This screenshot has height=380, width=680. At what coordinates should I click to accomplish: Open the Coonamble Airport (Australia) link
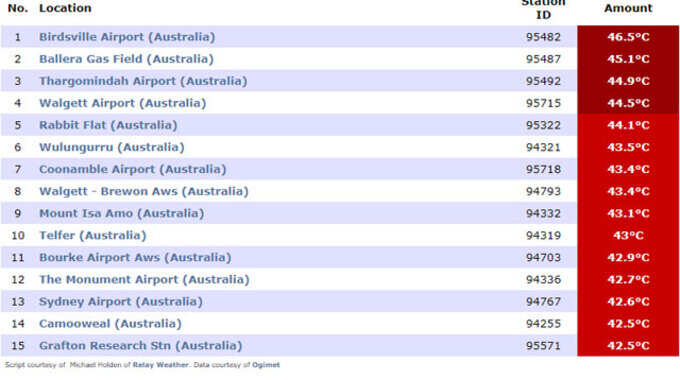click(x=133, y=169)
